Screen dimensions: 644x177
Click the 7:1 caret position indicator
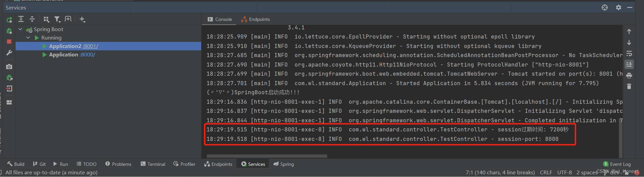tap(500, 172)
